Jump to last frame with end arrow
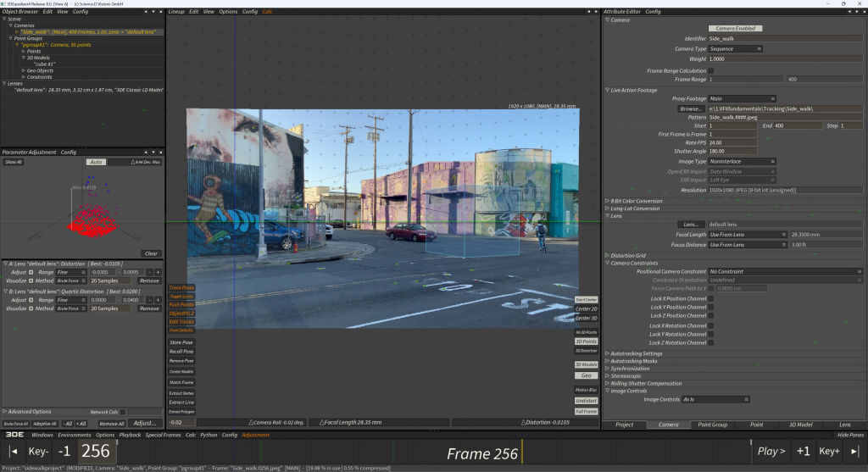 (x=854, y=452)
